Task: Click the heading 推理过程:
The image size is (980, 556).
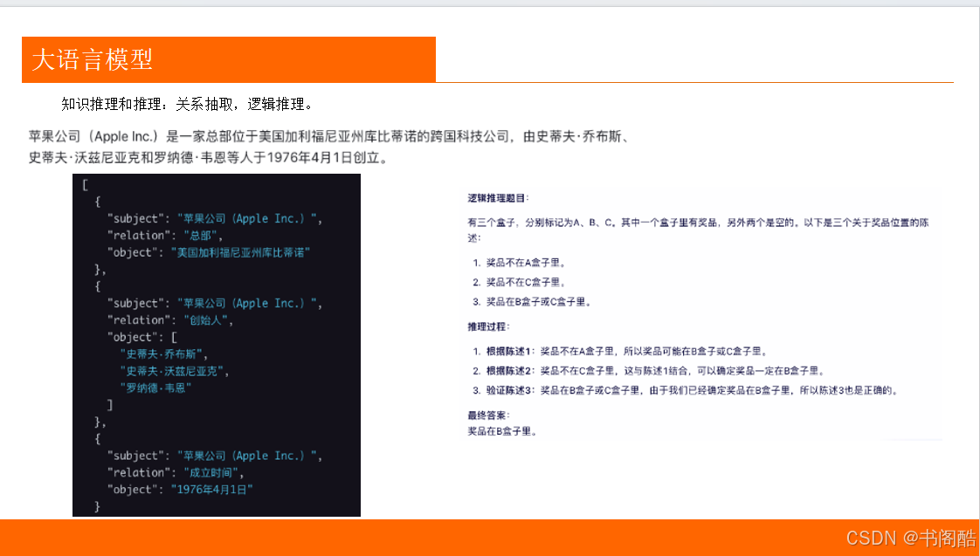Action: click(x=489, y=326)
